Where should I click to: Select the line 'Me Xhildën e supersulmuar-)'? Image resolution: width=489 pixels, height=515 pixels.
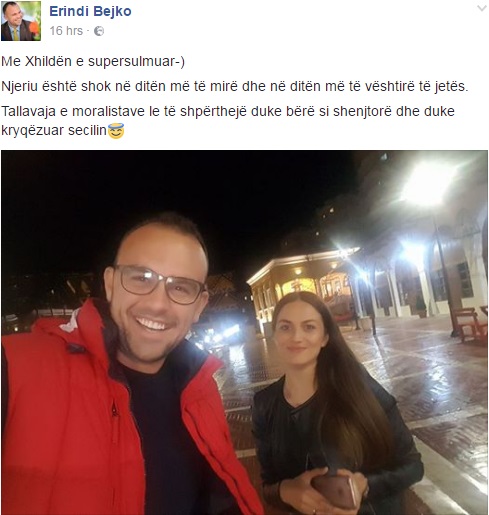[93, 62]
